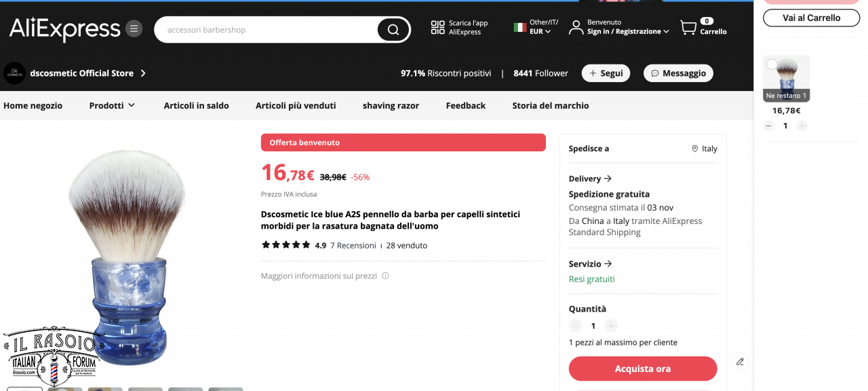Click the pencil edit floating icon
The image size is (868, 391).
click(x=740, y=361)
